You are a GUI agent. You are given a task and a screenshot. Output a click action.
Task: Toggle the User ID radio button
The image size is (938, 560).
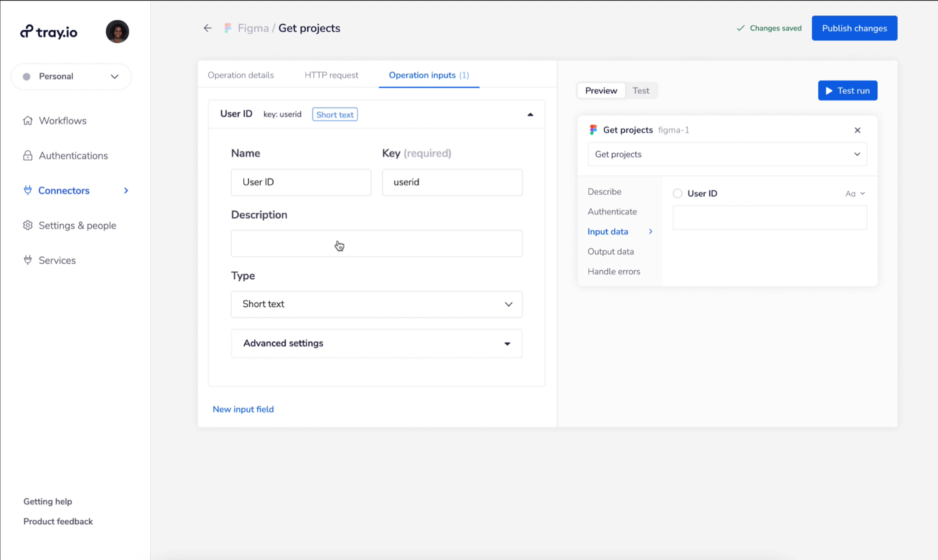click(677, 193)
